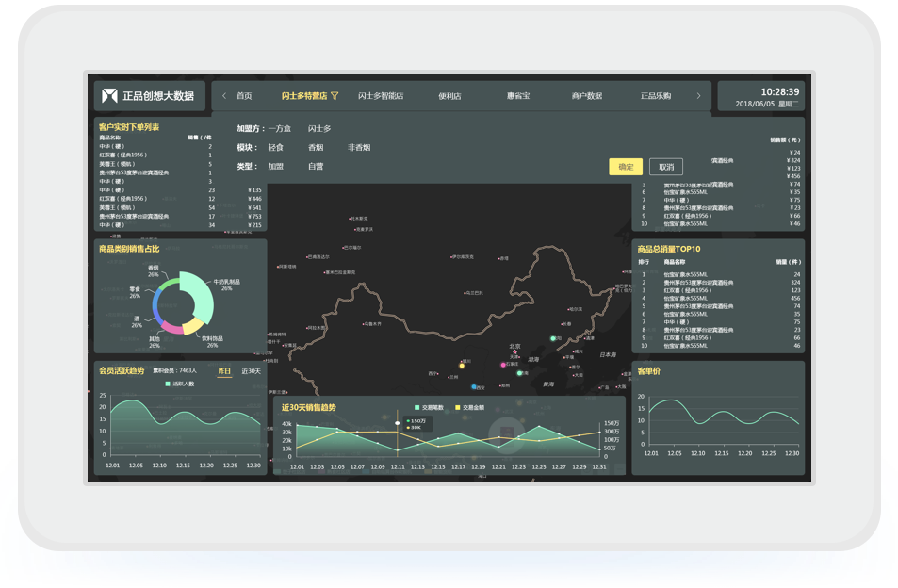
Task: Open the 惠省宝 tab
Action: (x=518, y=95)
